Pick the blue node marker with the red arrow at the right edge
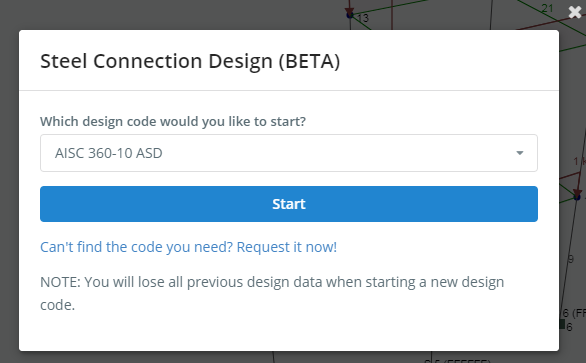 [x=577, y=197]
